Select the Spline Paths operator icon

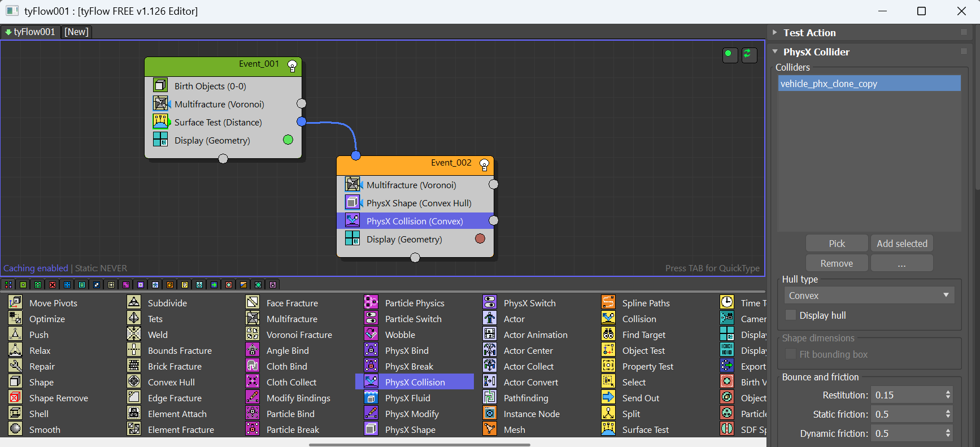[x=608, y=302]
